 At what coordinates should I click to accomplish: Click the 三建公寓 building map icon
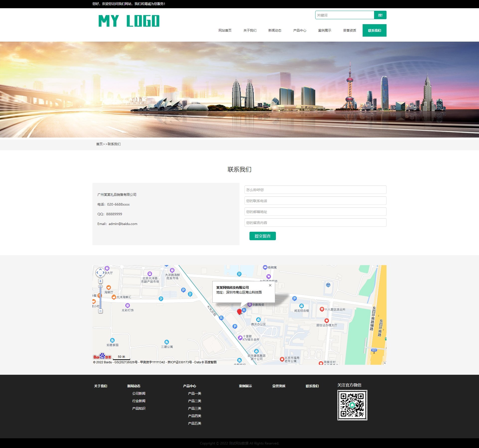(167, 342)
